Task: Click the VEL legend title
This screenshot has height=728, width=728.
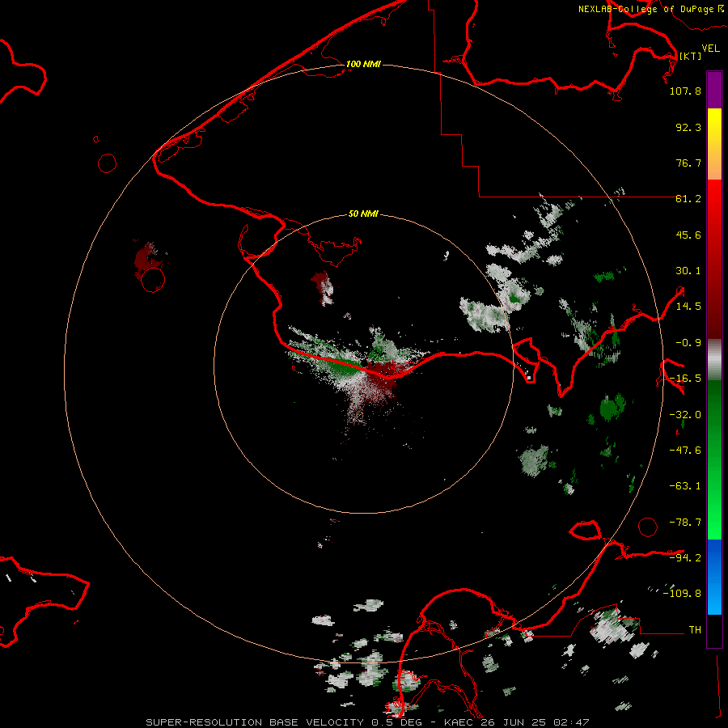Action: click(710, 48)
